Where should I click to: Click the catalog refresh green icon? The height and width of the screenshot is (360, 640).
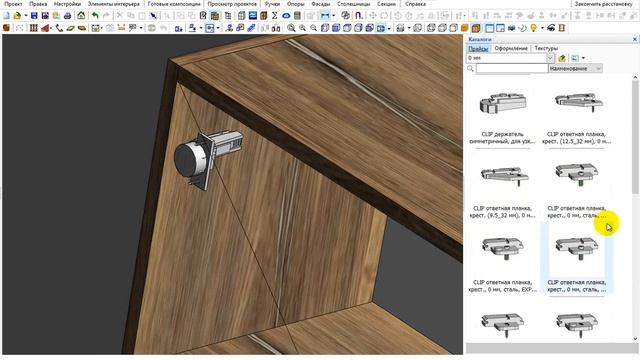[x=562, y=58]
